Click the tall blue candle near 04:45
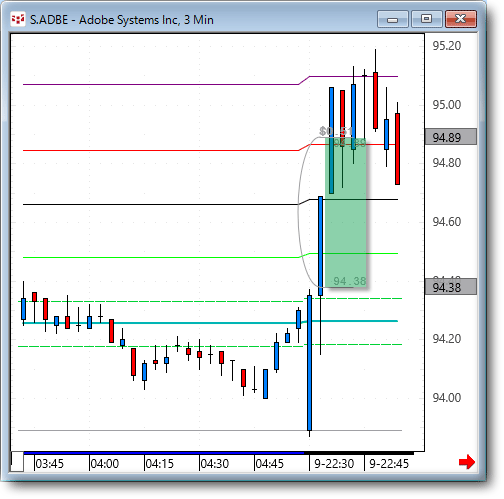 [310, 363]
